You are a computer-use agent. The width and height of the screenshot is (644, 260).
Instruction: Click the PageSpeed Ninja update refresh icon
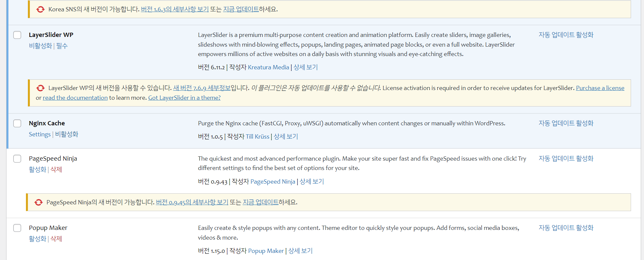coord(39,202)
